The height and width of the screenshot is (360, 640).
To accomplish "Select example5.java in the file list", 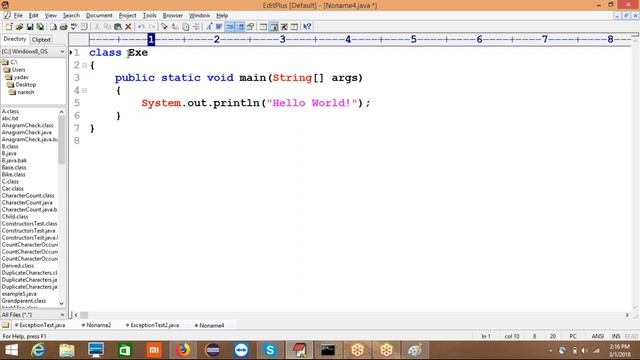I will pos(19,294).
